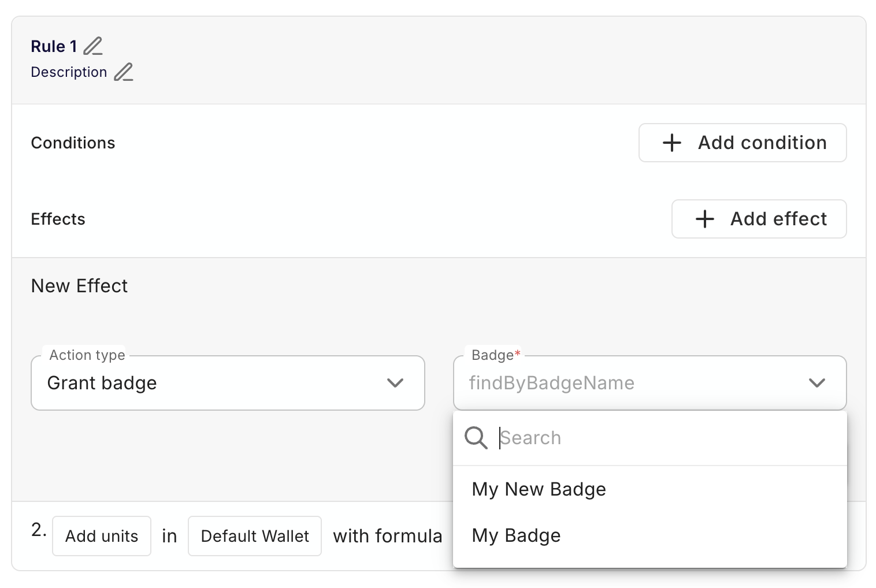
Task: Collapse the Badge dropdown using its chevron
Action: click(816, 383)
